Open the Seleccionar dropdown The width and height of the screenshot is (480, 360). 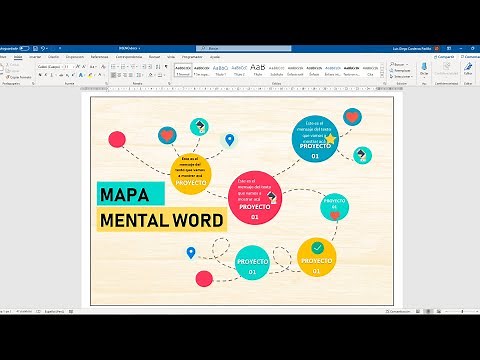coord(401,76)
